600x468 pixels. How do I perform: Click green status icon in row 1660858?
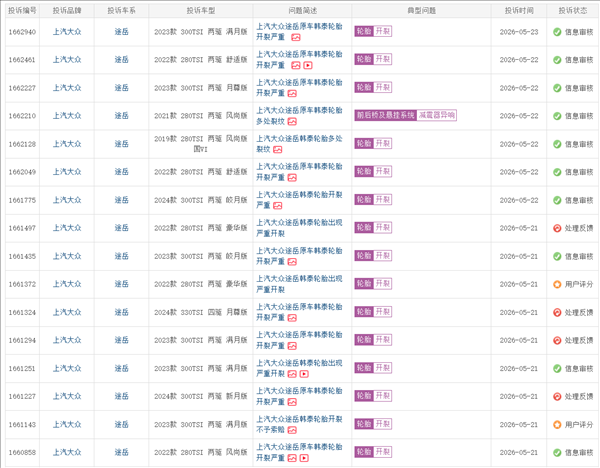tap(557, 452)
